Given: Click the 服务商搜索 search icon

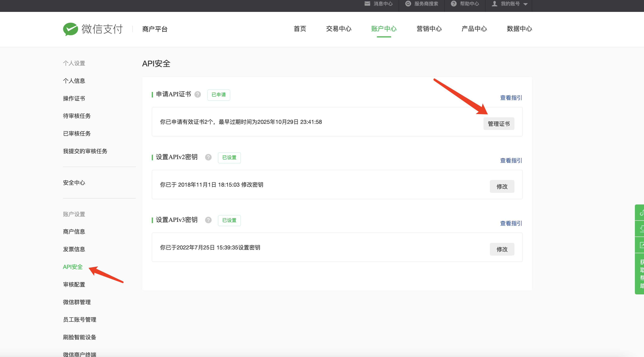Looking at the screenshot, I should coord(408,4).
